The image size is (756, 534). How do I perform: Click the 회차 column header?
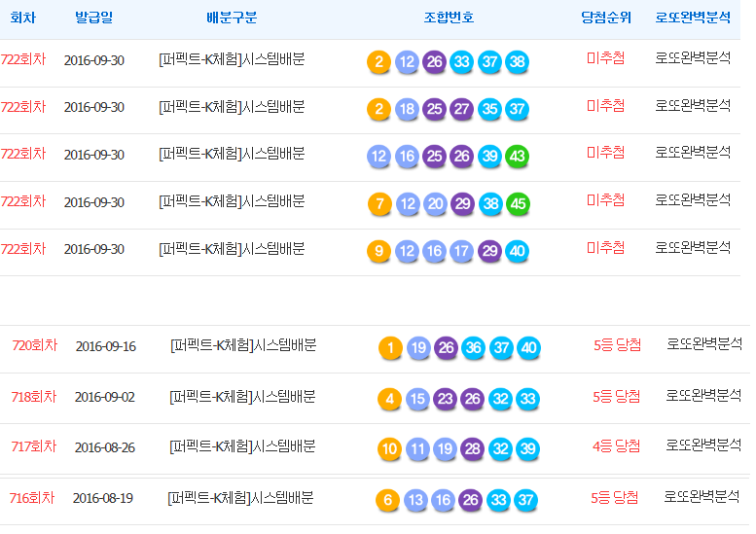coord(23,18)
